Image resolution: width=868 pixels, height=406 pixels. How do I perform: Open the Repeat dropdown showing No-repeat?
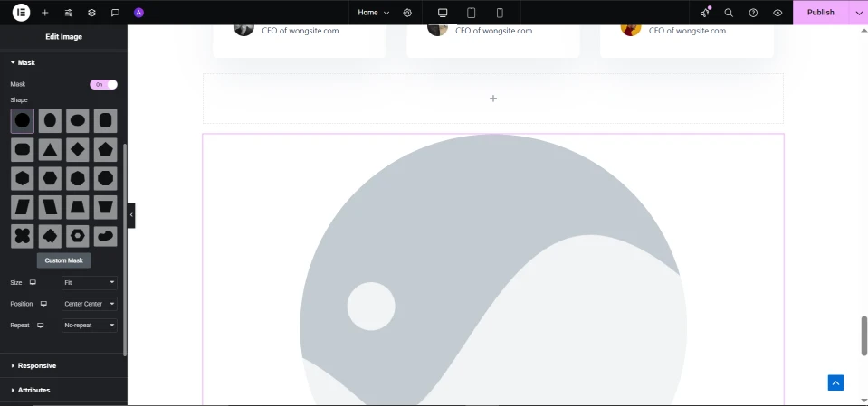pos(90,326)
